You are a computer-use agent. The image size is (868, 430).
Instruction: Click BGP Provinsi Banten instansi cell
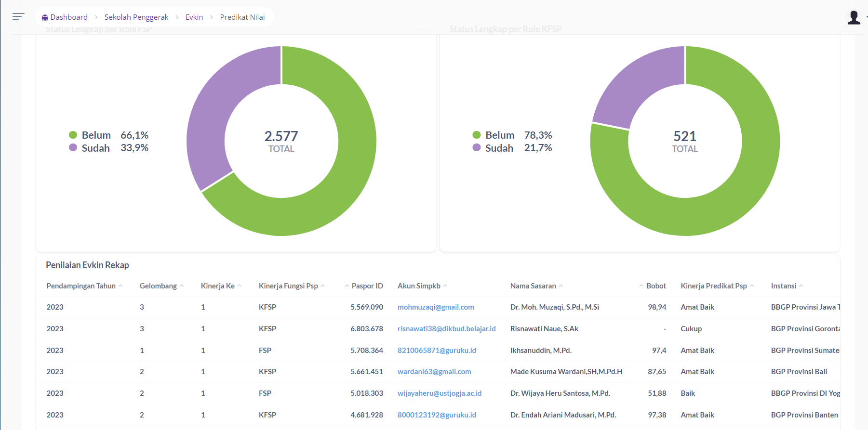pyautogui.click(x=804, y=415)
